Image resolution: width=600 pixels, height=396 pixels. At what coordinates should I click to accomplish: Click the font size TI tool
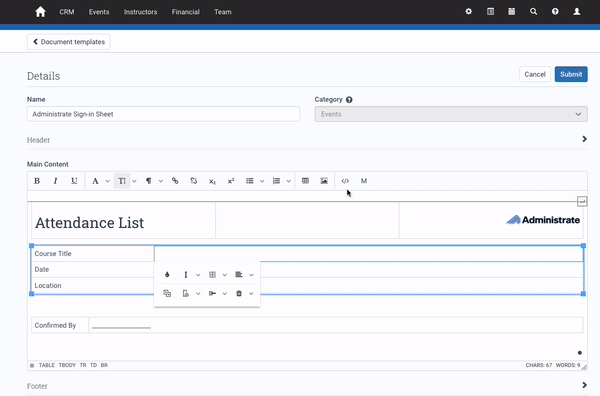click(122, 181)
